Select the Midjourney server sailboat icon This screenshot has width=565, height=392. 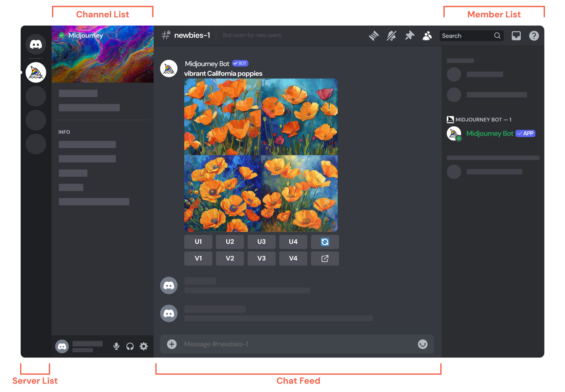36,72
